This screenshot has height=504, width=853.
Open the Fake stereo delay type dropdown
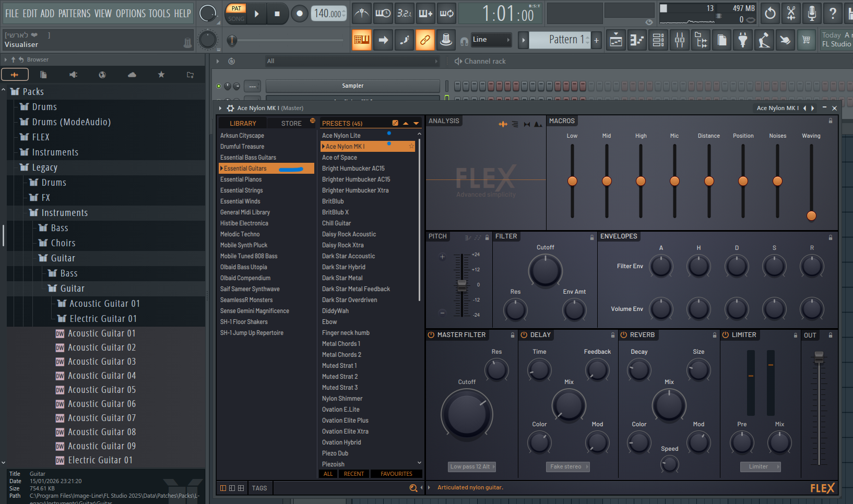(x=568, y=467)
